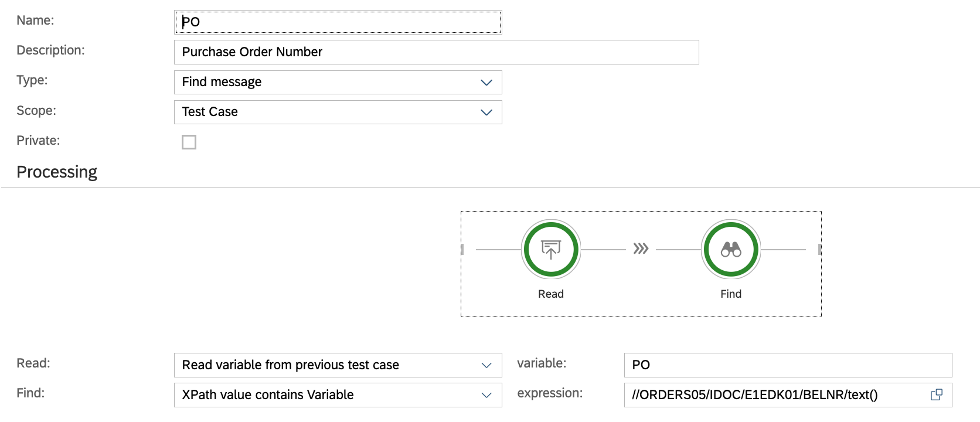This screenshot has width=980, height=422.
Task: Open the Read variable from previous test case dropdown
Action: tap(338, 365)
